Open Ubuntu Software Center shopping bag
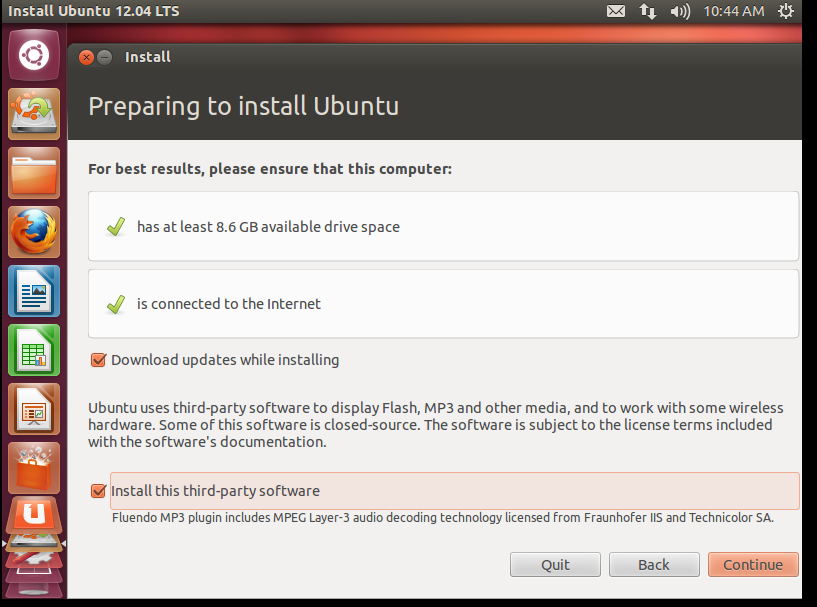The width and height of the screenshot is (817, 607). click(34, 468)
